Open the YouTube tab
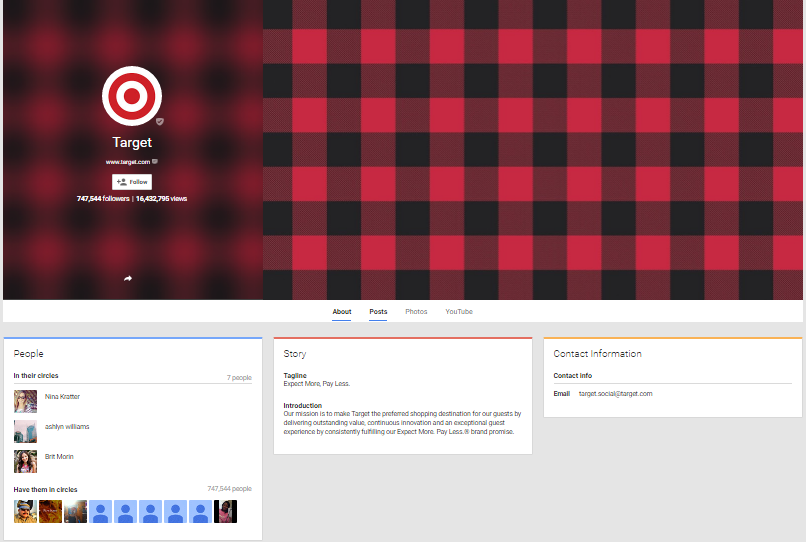Image resolution: width=806 pixels, height=542 pixels. (x=459, y=312)
